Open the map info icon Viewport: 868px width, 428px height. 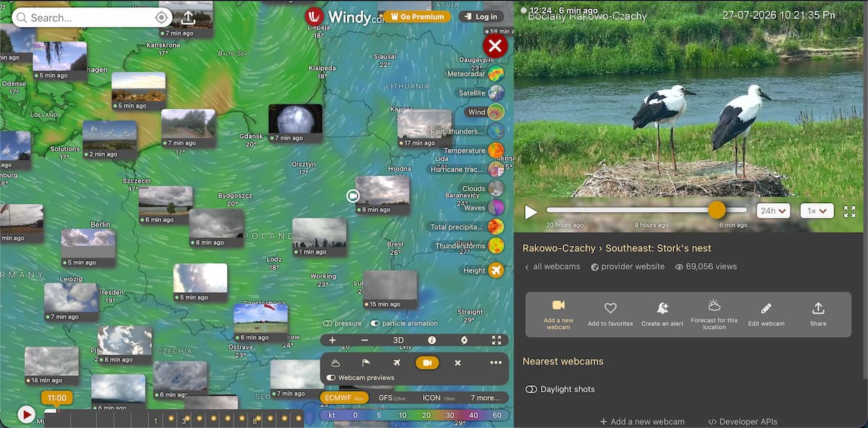[x=432, y=341]
